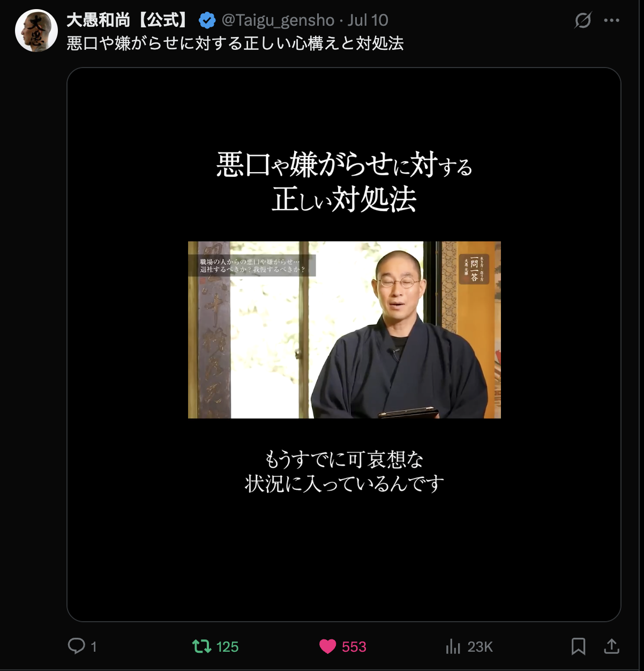Click the 23K views count
Image resolution: width=644 pixels, height=671 pixels.
click(480, 647)
